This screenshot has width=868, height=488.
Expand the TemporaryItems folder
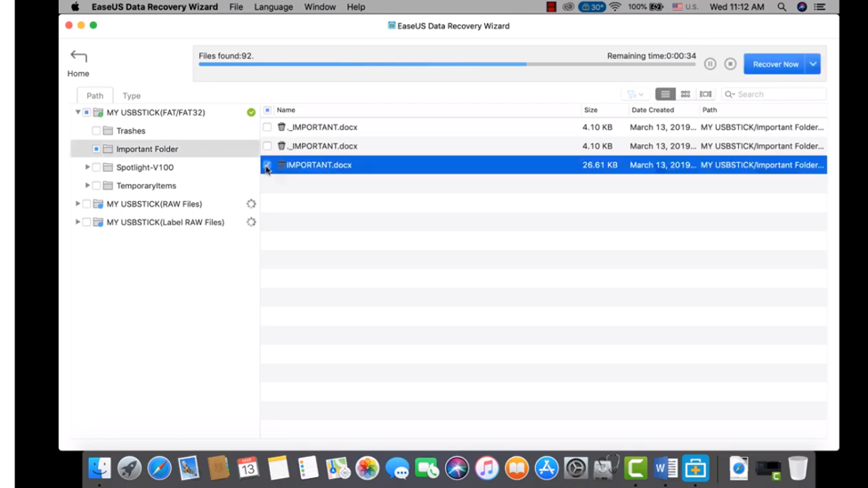[87, 185]
